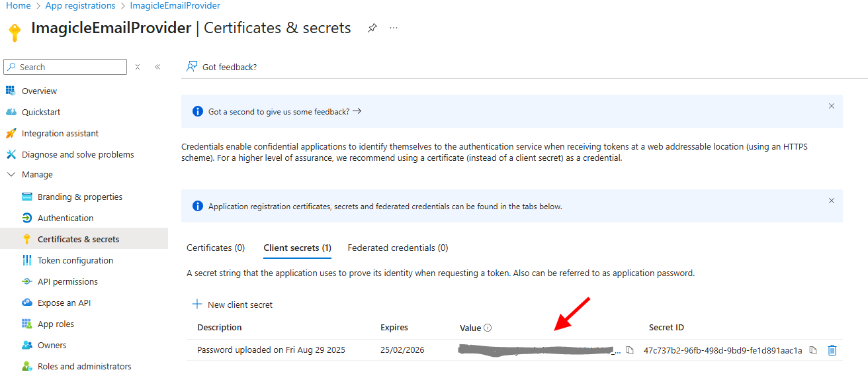Switch to the Certificates (0) tab
Screen dimensions: 868x378
pos(216,248)
